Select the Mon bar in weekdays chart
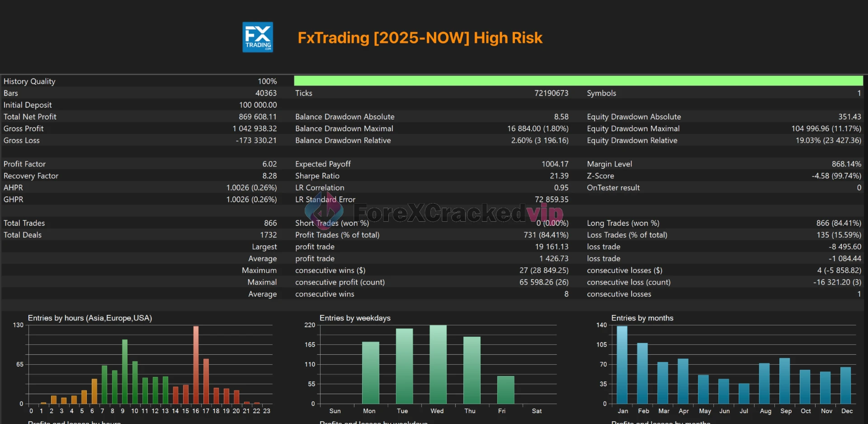The width and height of the screenshot is (868, 424). click(370, 372)
